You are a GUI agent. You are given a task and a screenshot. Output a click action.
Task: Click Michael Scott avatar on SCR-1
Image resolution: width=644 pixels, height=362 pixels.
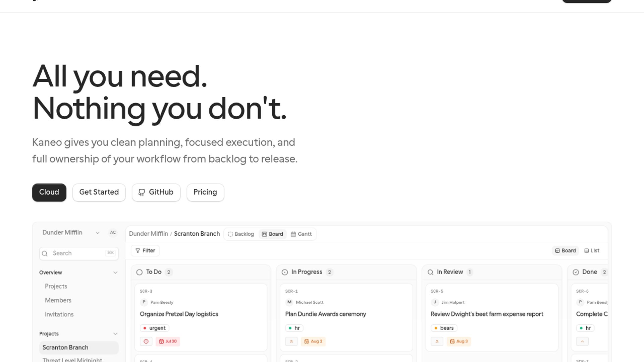pos(289,302)
